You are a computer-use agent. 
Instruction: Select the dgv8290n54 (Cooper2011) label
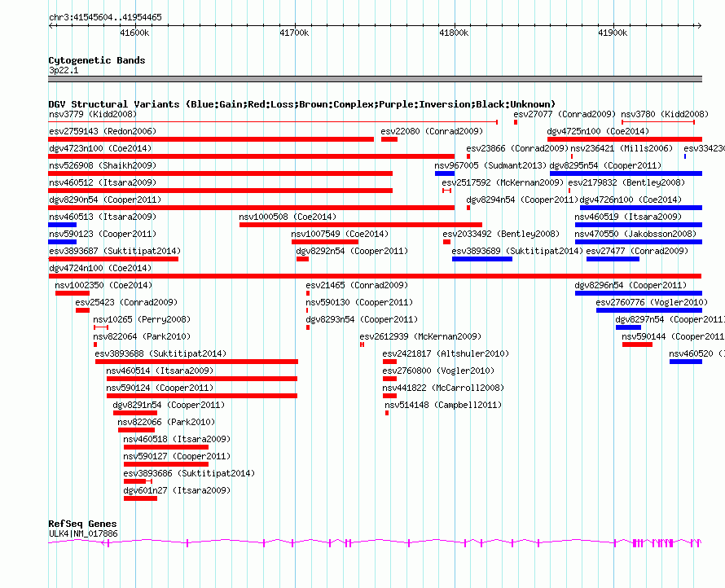tap(105, 200)
